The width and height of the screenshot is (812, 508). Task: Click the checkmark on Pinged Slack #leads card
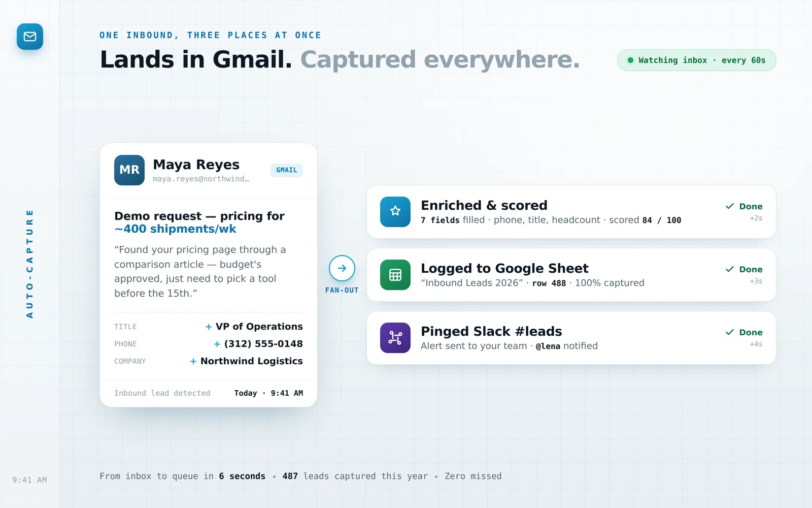pos(730,332)
